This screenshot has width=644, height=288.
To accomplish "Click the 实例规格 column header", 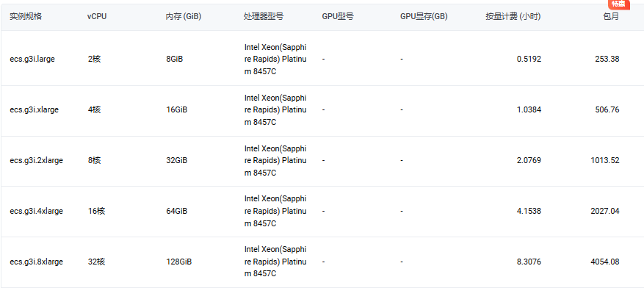I will pos(26,17).
